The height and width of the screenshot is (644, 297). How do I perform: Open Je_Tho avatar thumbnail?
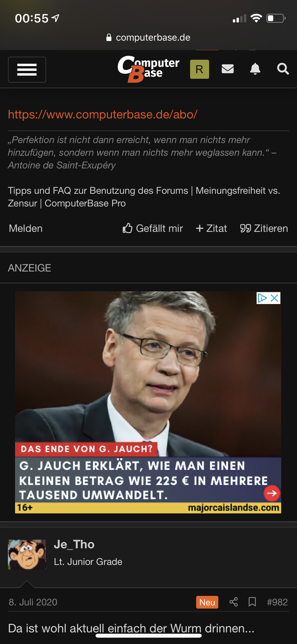pos(27,554)
